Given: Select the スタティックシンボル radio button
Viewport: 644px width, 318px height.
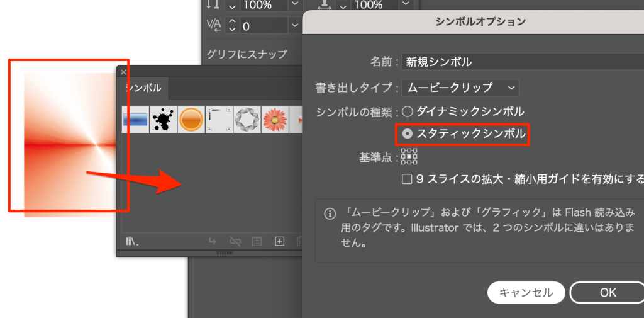Looking at the screenshot, I should 408,133.
